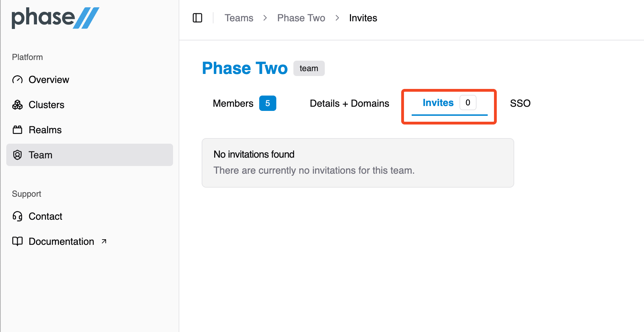Open the Details + Domains tab

click(349, 103)
